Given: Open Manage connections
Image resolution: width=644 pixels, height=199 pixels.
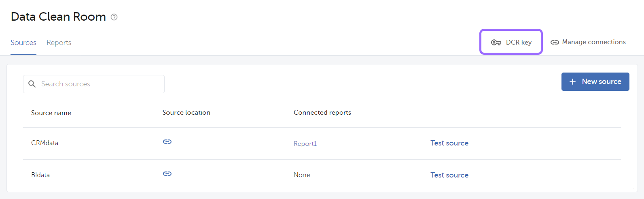Looking at the screenshot, I should pos(593,42).
